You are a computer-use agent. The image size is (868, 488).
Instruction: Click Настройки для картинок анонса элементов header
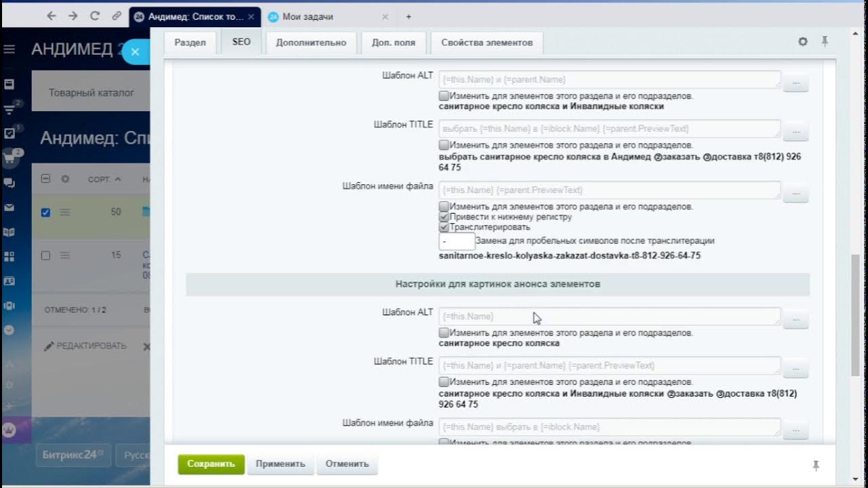498,284
